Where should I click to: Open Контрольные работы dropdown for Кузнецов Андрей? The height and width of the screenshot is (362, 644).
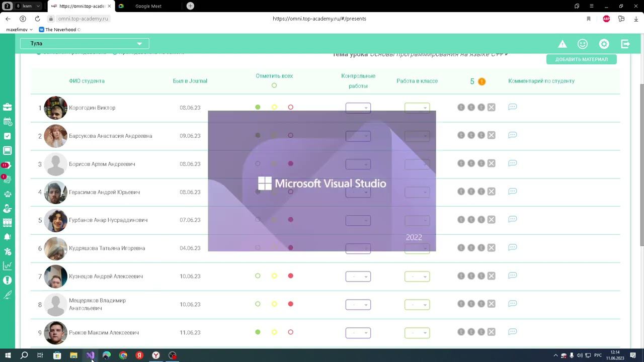[x=358, y=277]
